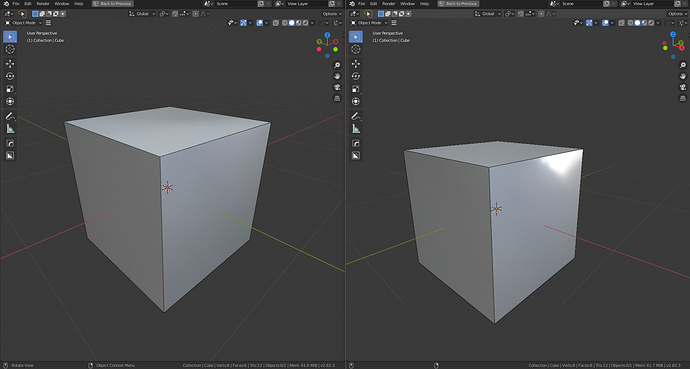Delete the View Layer with X in left window
Image resolution: width=690 pixels, height=369 pixels.
[x=339, y=4]
